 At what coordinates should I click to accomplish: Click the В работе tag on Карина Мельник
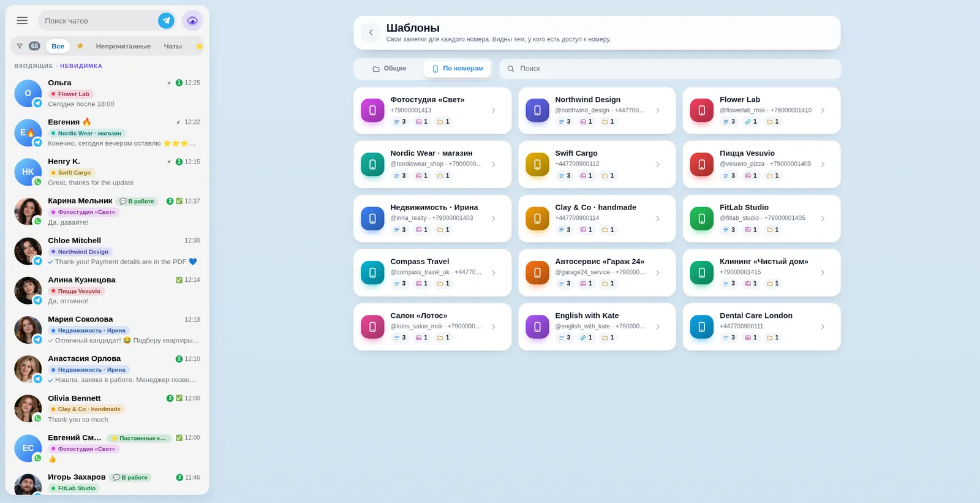click(137, 201)
